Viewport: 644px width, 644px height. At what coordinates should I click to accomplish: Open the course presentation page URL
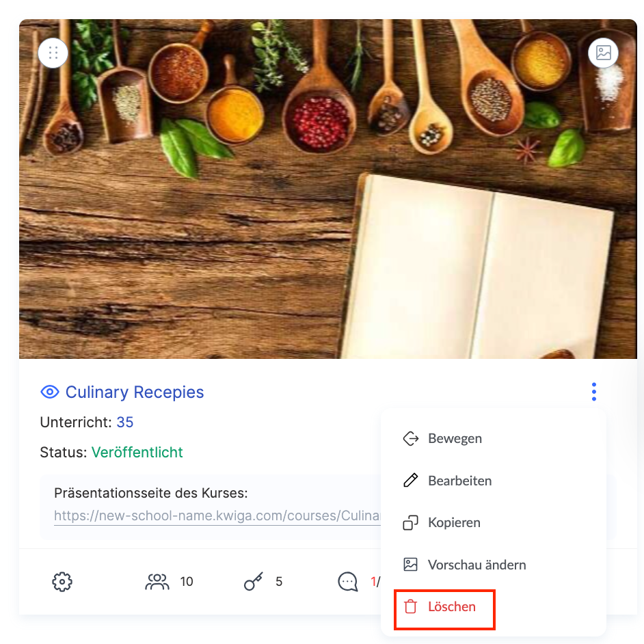click(x=217, y=515)
